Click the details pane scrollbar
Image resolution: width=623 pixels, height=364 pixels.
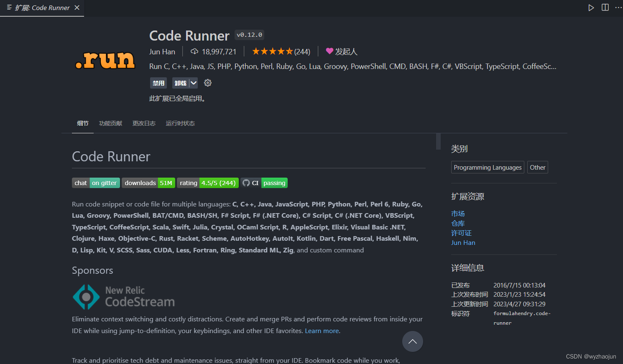[438, 141]
